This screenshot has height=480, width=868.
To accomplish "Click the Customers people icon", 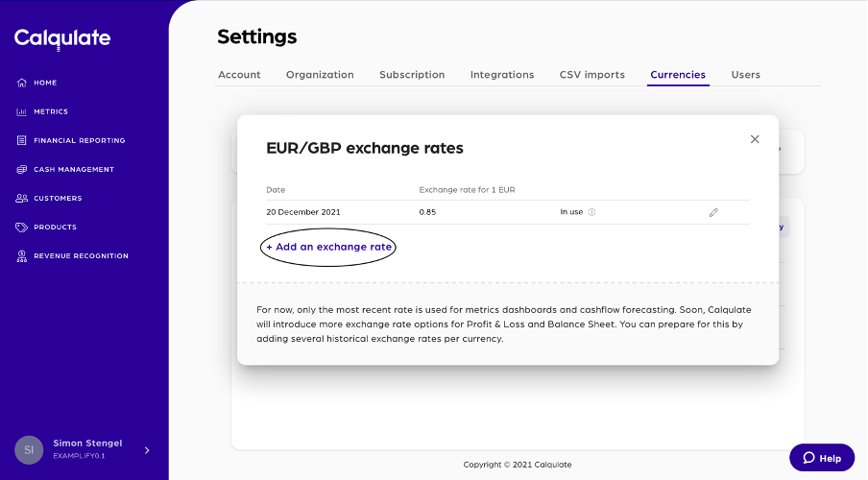I will click(x=22, y=198).
